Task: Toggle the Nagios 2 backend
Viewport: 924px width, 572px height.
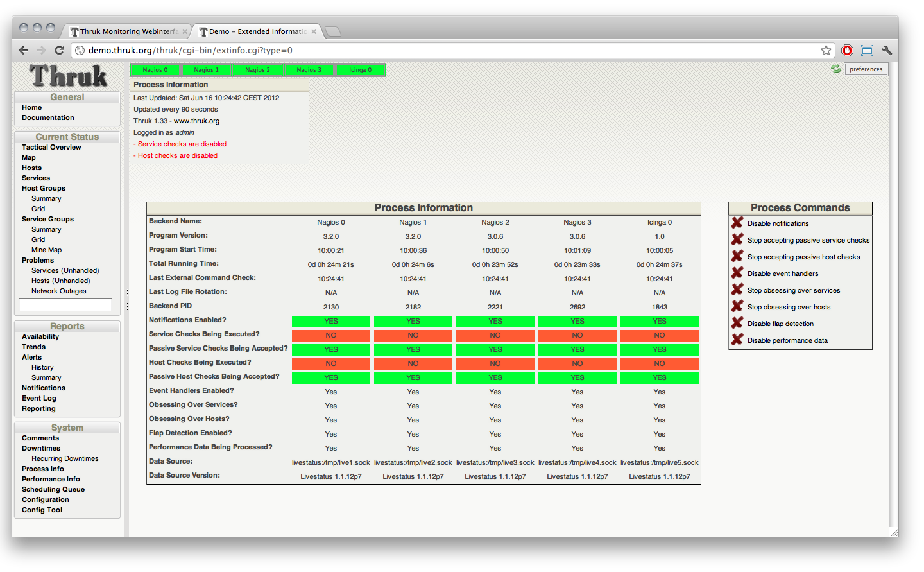Action: (258, 70)
